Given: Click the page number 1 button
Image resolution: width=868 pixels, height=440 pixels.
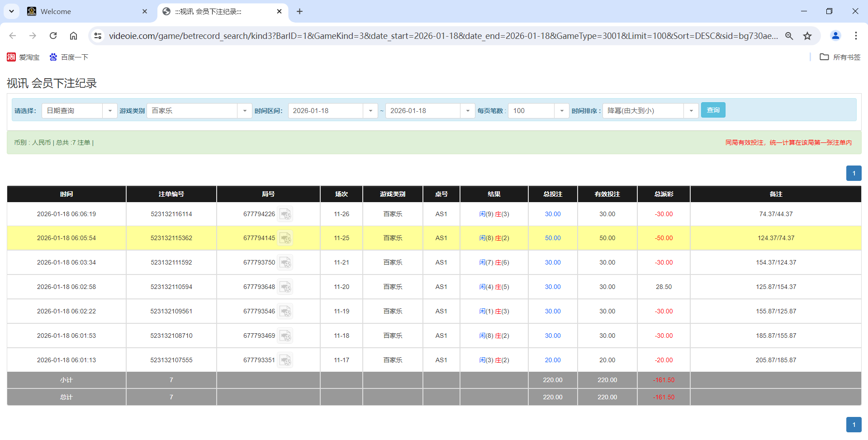Looking at the screenshot, I should pyautogui.click(x=854, y=173).
